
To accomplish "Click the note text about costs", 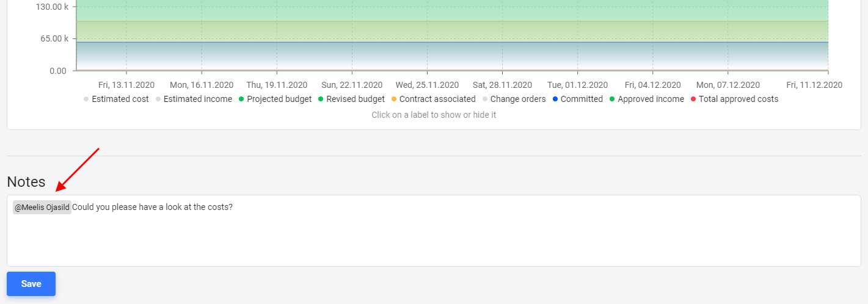I will [x=153, y=207].
